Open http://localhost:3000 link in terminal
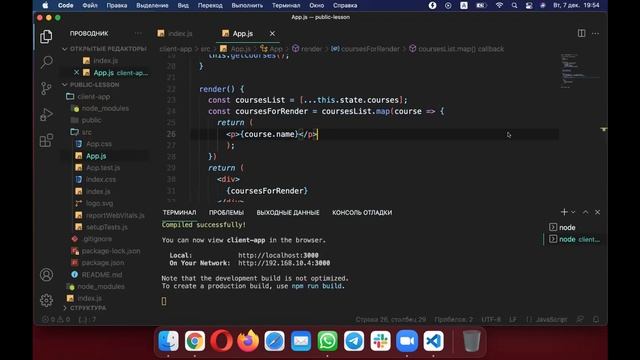This screenshot has height=360, width=640. 278,256
